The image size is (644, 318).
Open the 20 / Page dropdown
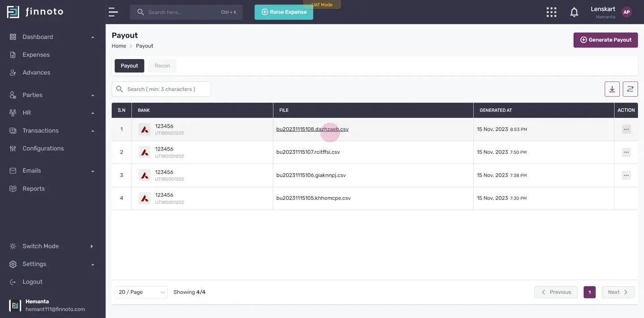141,292
